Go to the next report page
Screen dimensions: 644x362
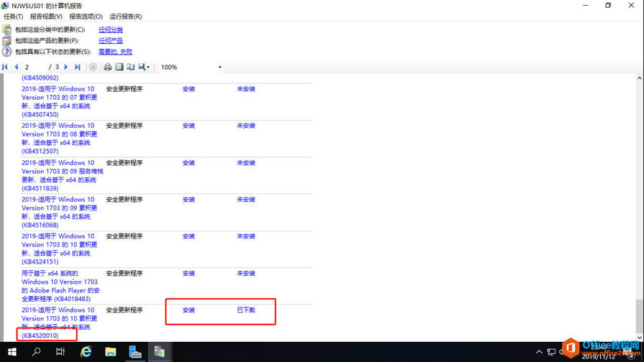pos(65,67)
